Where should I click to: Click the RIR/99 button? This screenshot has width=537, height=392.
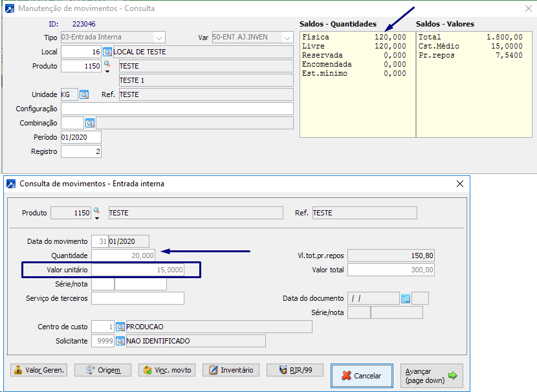pyautogui.click(x=295, y=370)
